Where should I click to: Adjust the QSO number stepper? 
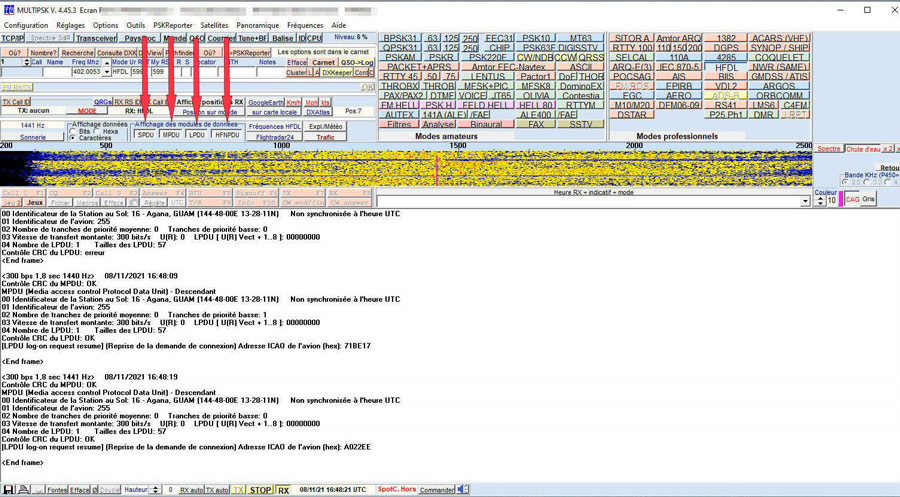pos(26,62)
